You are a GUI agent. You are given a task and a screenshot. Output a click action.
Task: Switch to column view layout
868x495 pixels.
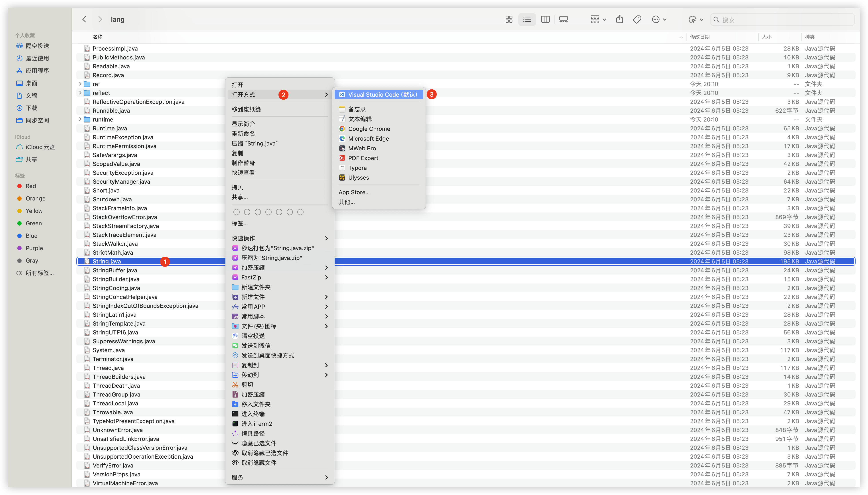point(545,19)
